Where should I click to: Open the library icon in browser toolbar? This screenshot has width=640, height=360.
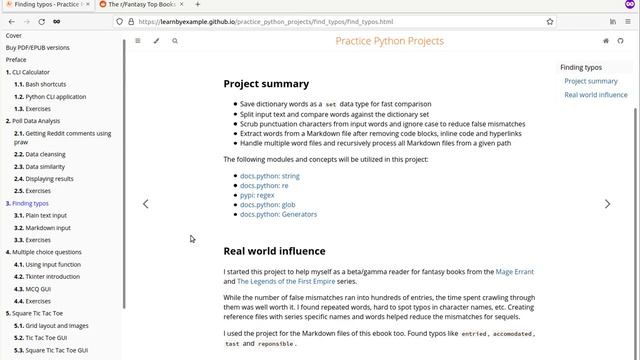613,22
